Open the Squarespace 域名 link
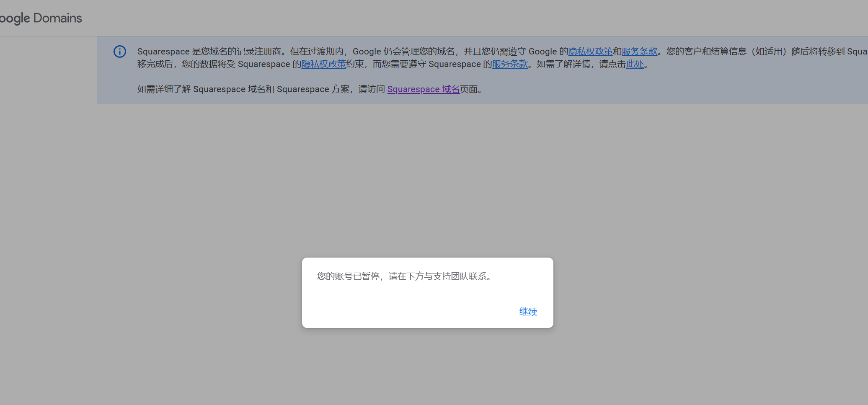 pos(424,89)
